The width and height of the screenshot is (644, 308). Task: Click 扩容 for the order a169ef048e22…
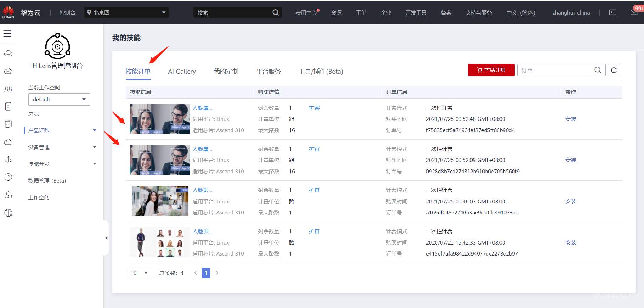click(314, 190)
